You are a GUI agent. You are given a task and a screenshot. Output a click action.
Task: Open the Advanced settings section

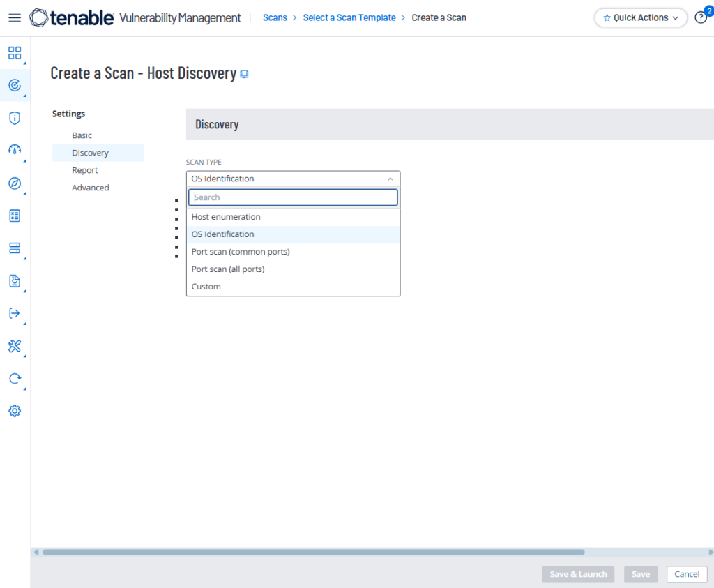(91, 188)
